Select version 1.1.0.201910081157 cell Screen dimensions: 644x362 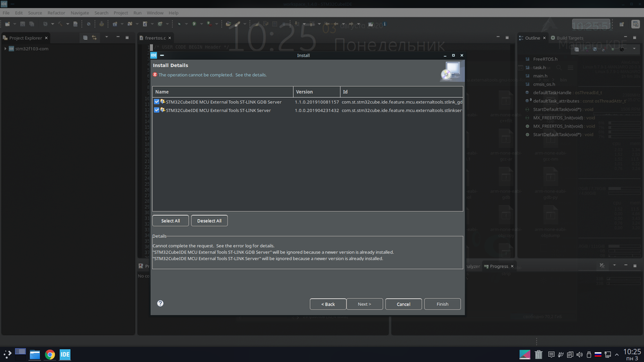(x=317, y=102)
